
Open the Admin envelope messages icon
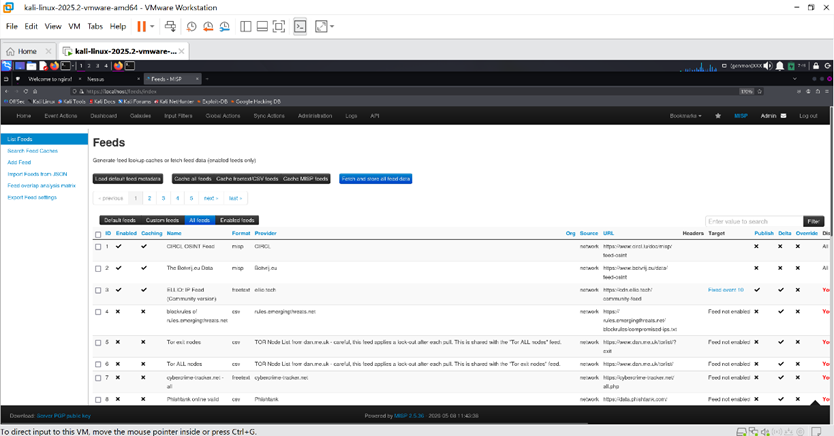pyautogui.click(x=783, y=115)
